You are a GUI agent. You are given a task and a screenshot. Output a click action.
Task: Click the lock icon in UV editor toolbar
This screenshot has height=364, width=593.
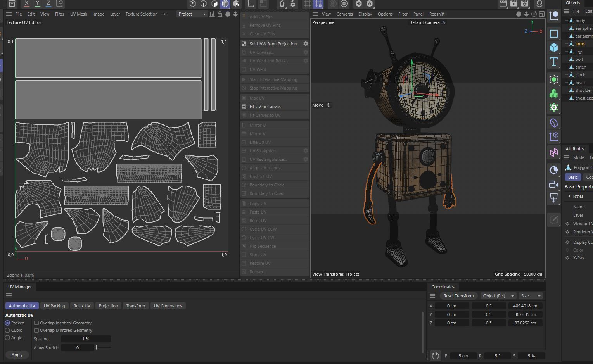pos(220,14)
